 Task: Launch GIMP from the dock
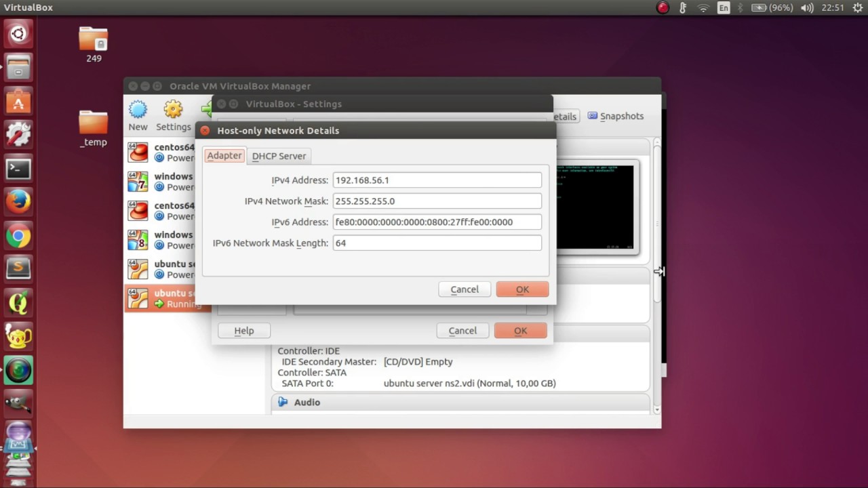(x=18, y=404)
